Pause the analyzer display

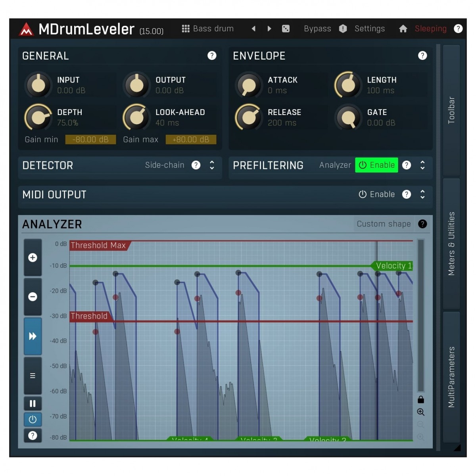tap(33, 404)
